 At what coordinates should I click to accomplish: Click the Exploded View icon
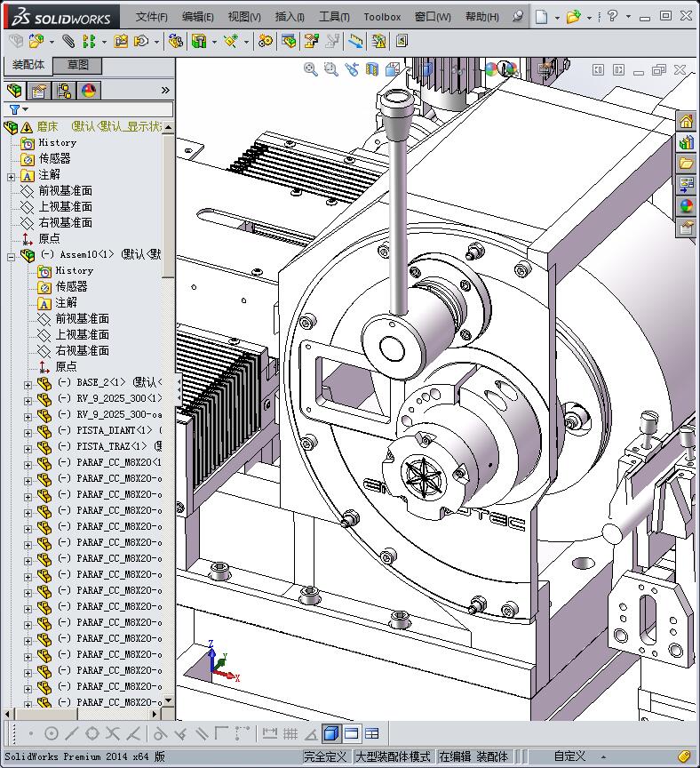(x=311, y=41)
